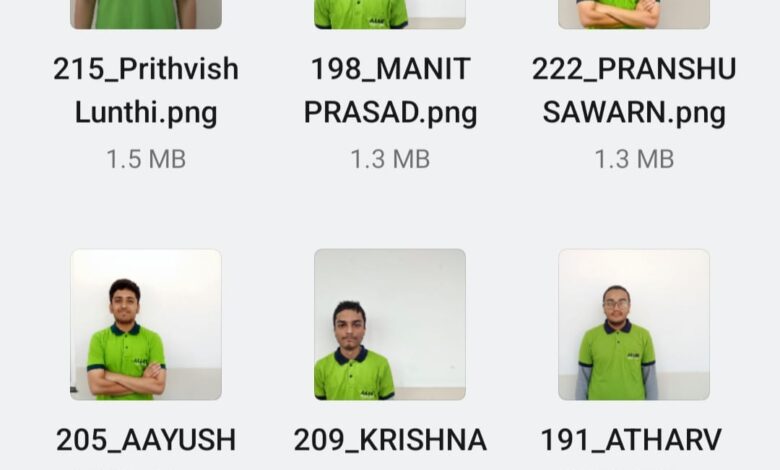Click the 191_ATHARV file name label

[631, 440]
